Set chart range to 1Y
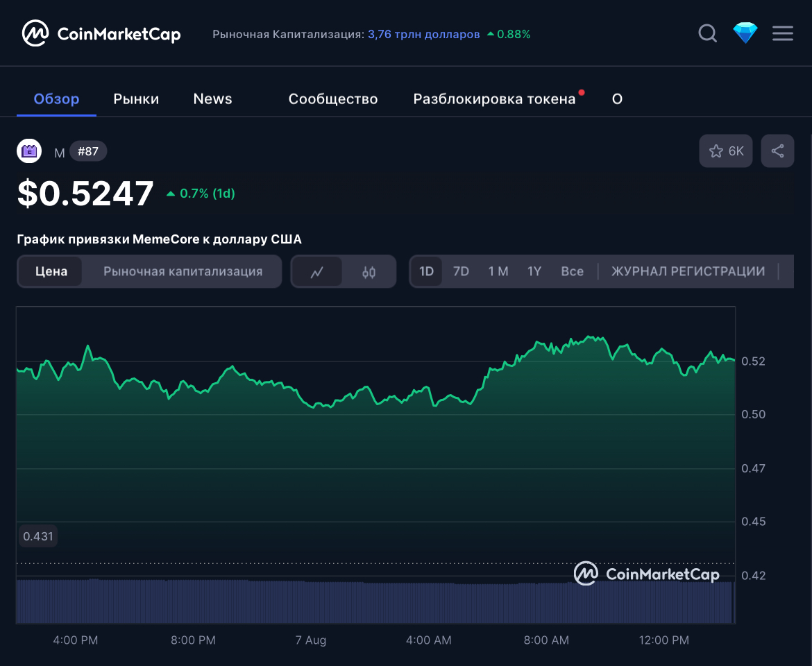Screen dimensions: 812x666 click(x=534, y=271)
